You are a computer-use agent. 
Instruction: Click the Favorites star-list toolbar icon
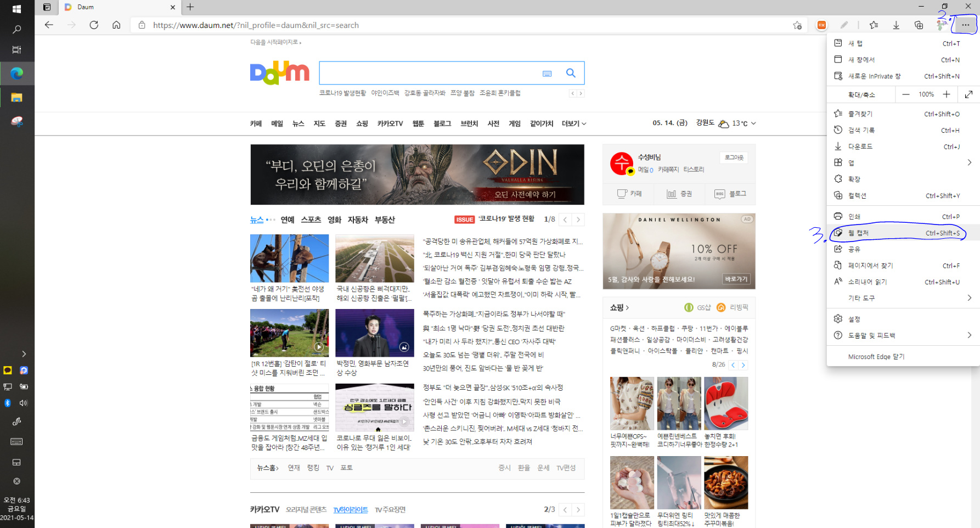point(874,25)
